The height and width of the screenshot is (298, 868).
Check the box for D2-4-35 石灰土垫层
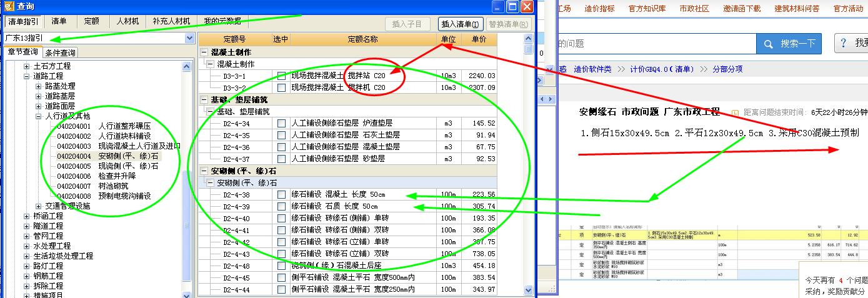point(281,136)
